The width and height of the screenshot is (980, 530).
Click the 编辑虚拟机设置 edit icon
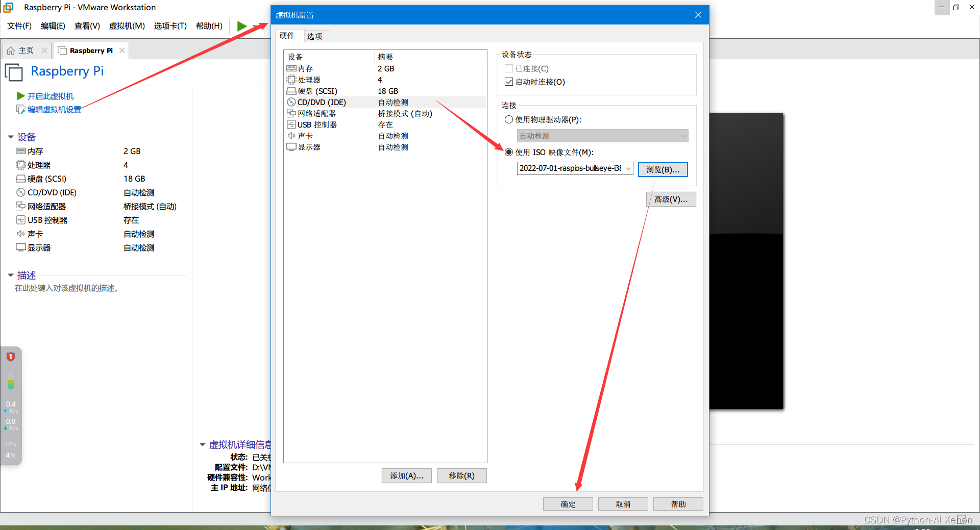pos(21,109)
